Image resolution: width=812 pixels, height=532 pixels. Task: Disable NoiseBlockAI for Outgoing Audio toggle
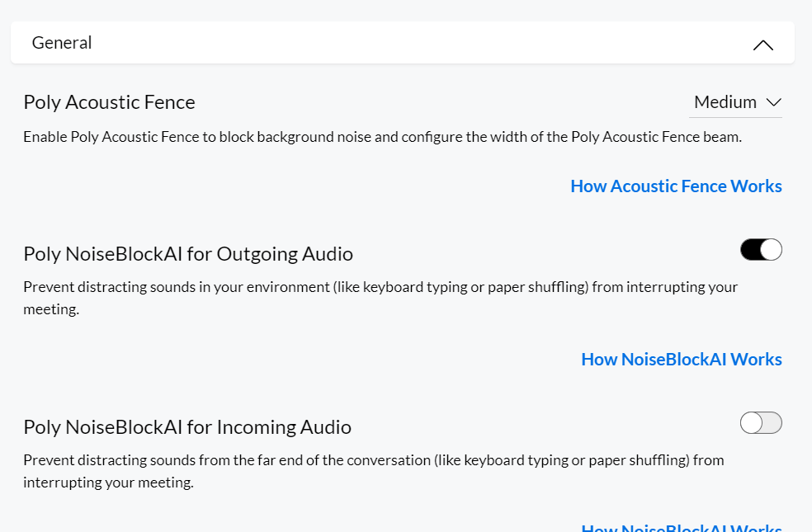[761, 250]
